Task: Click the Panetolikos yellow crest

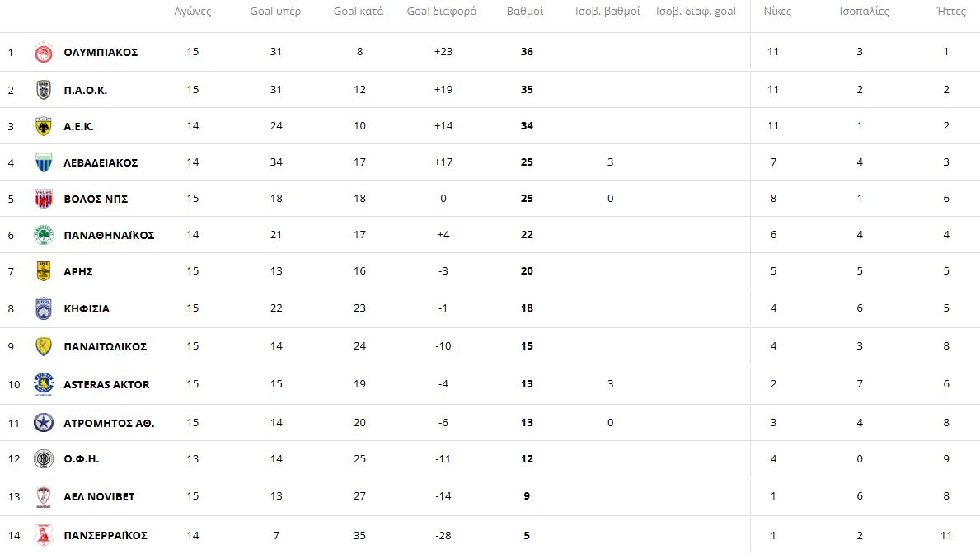Action: point(44,346)
